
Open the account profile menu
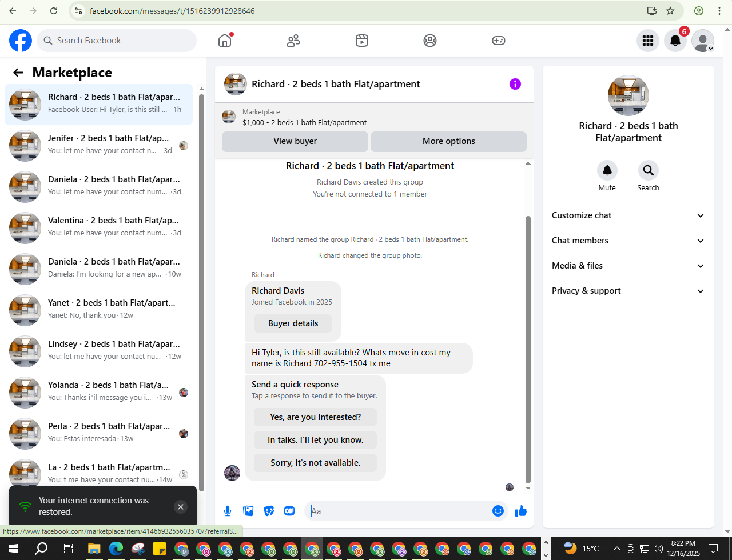pos(703,41)
